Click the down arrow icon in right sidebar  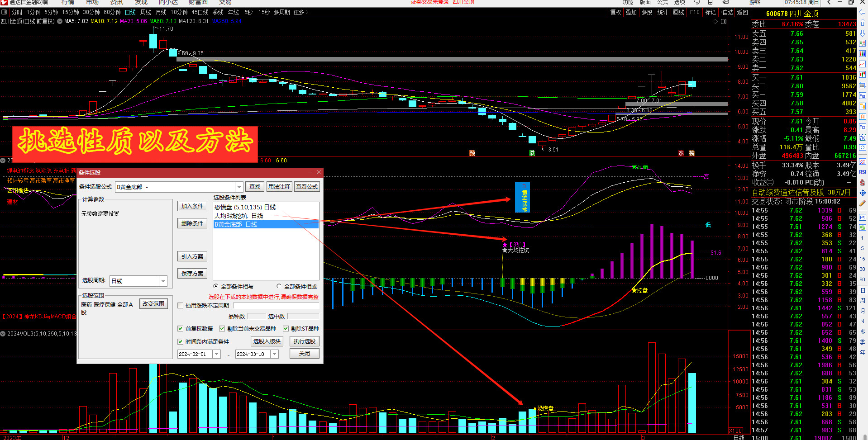click(x=863, y=33)
